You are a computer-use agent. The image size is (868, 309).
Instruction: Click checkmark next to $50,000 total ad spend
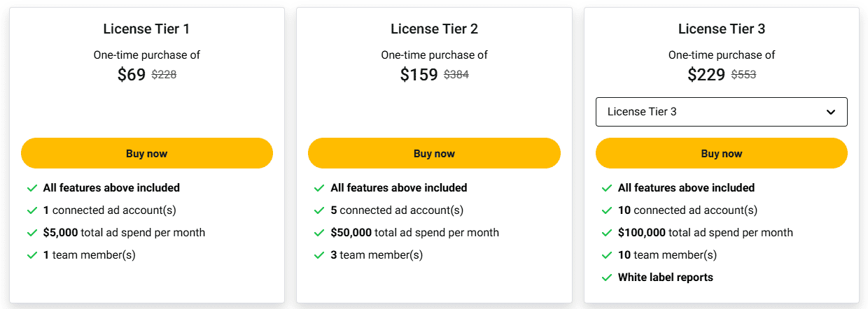click(x=319, y=233)
